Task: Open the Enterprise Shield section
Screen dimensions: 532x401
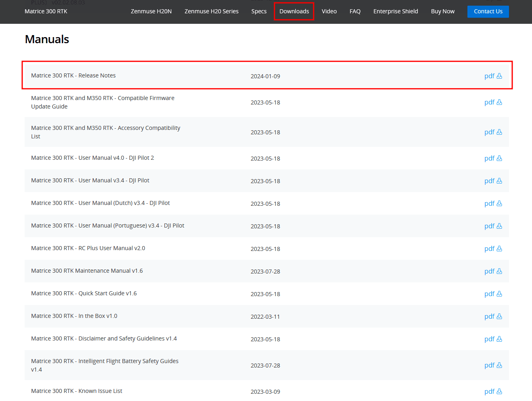Action: 396,11
